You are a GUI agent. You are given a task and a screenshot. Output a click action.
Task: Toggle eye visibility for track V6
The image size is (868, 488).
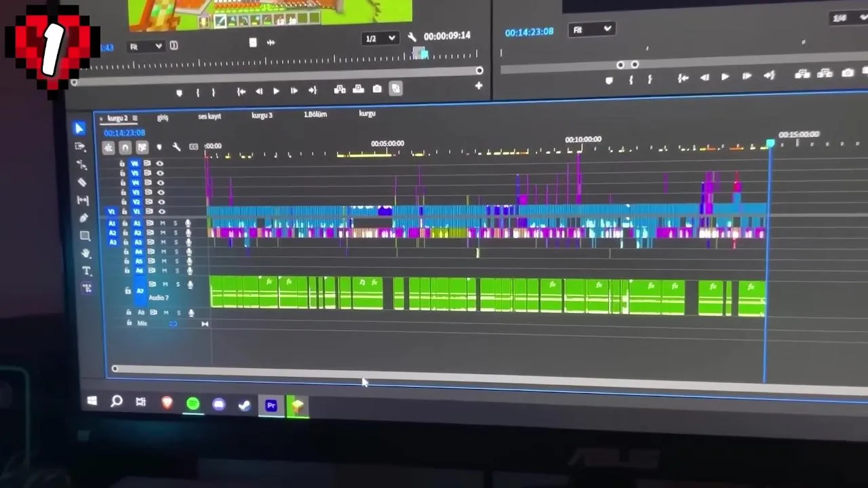coord(160,163)
